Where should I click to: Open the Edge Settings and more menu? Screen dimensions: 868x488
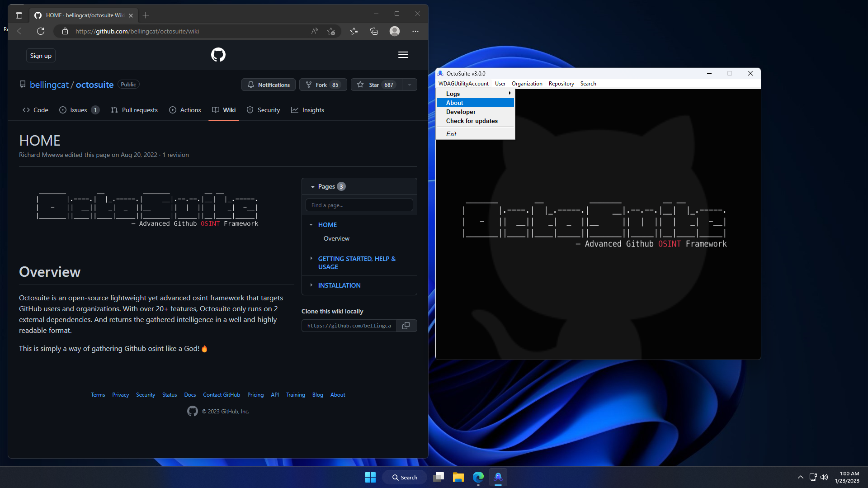coord(415,31)
